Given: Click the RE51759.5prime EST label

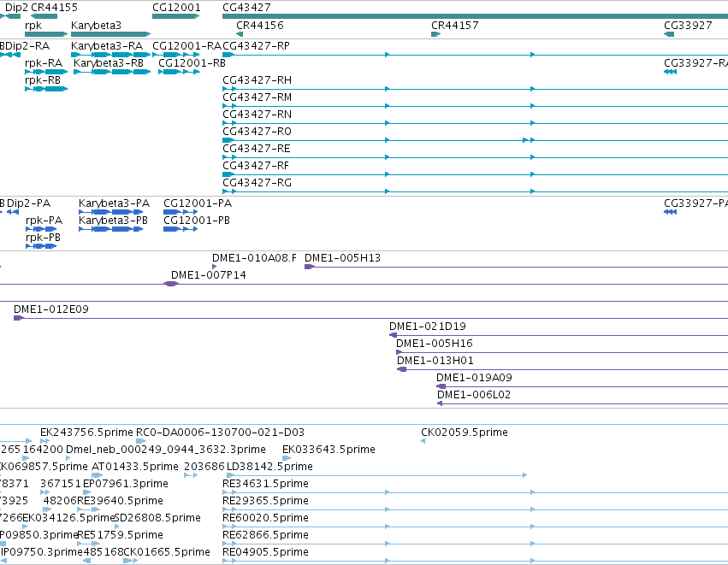Looking at the screenshot, I should (121, 536).
